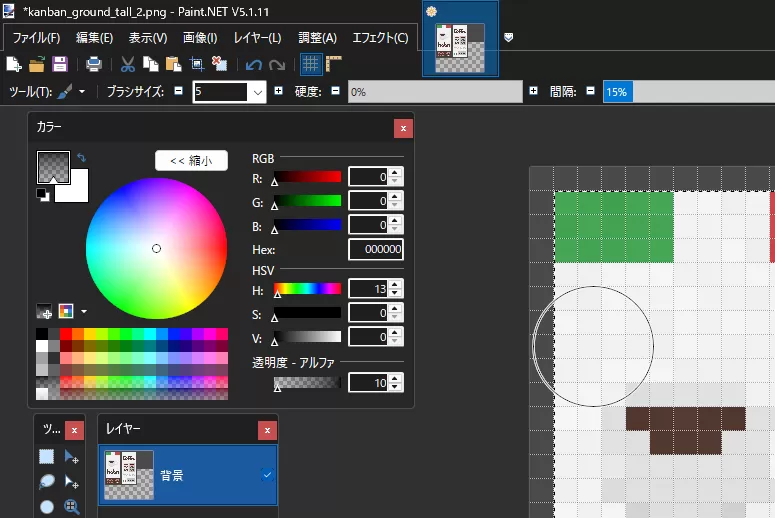Select the Rectangle Select tool
Viewport: 775px width, 518px height.
pos(47,457)
